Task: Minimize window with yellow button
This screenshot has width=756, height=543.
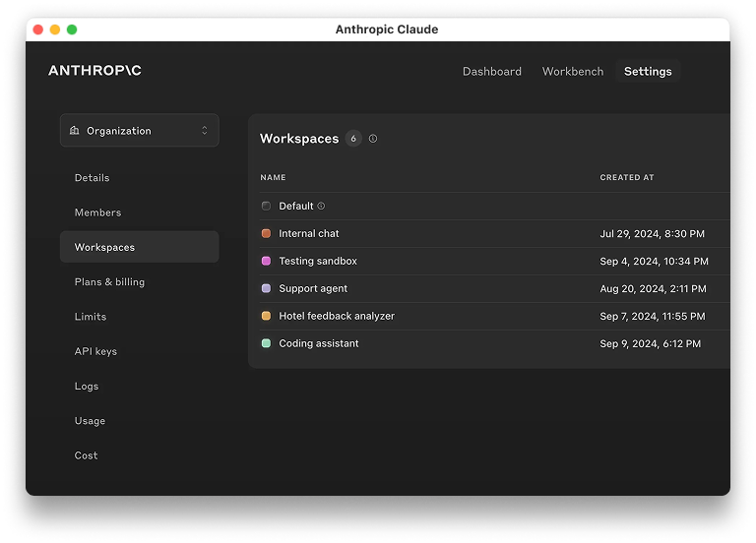Action: click(55, 30)
